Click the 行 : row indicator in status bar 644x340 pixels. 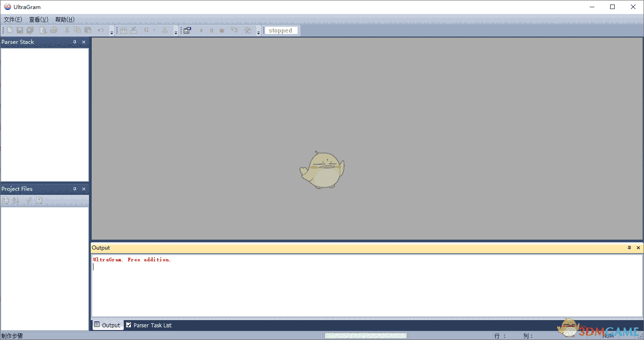point(500,336)
